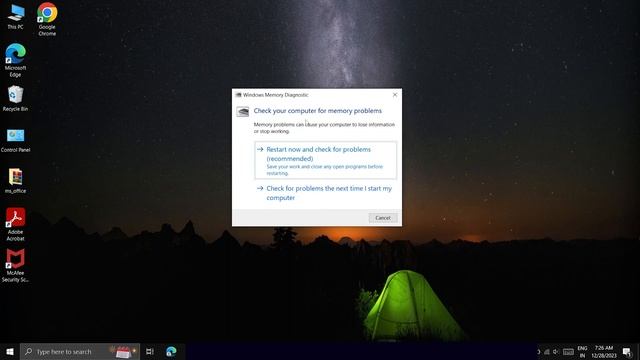Click the volume tray icon
This screenshot has width=640, height=360.
pyautogui.click(x=556, y=352)
